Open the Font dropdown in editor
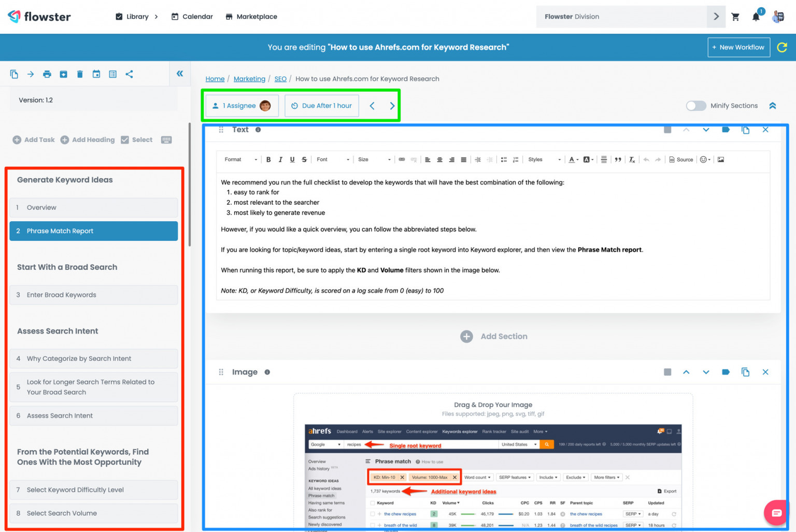The image size is (796, 532). [333, 160]
